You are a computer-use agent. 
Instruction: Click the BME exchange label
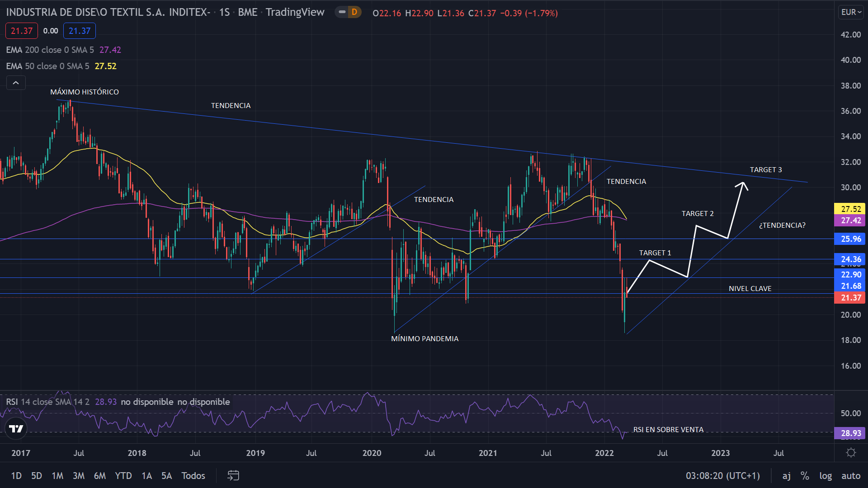point(248,12)
